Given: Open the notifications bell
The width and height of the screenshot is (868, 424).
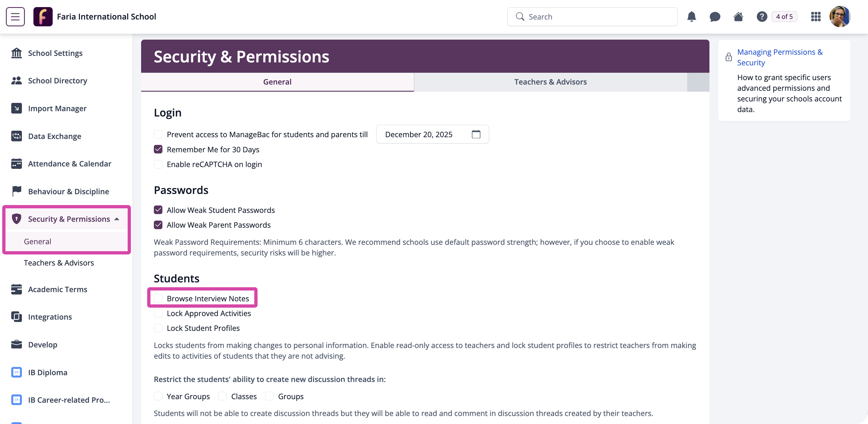Looking at the screenshot, I should pos(691,17).
